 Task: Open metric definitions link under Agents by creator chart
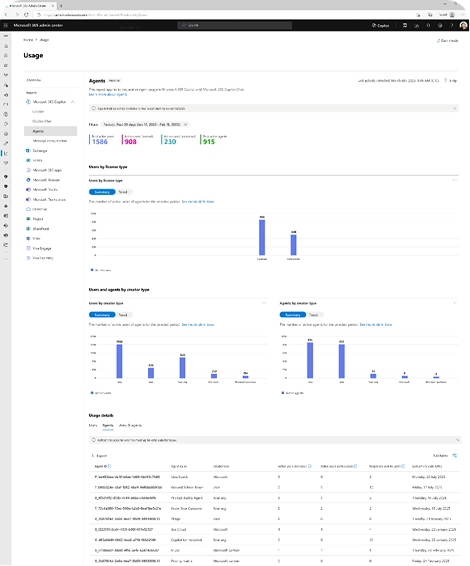click(375, 325)
